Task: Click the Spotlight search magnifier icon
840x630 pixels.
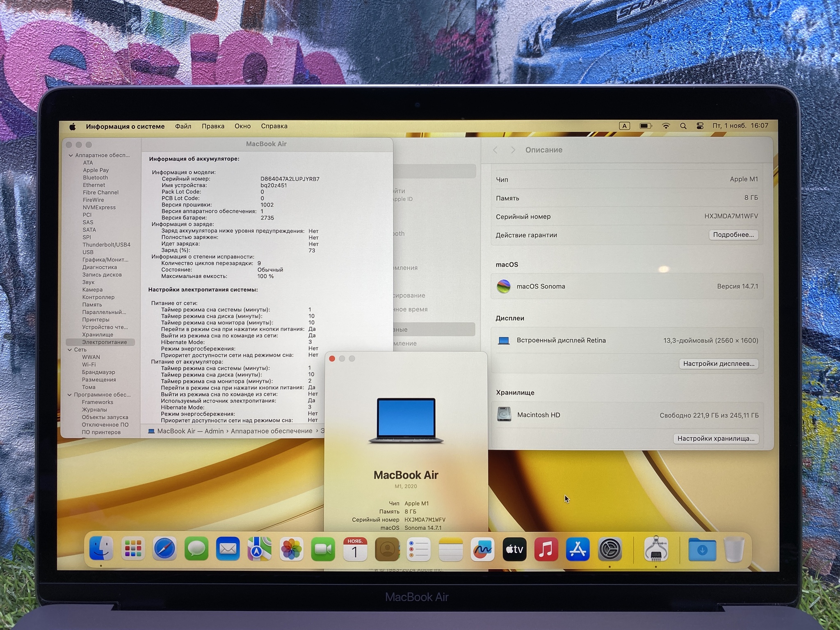Action: coord(683,126)
